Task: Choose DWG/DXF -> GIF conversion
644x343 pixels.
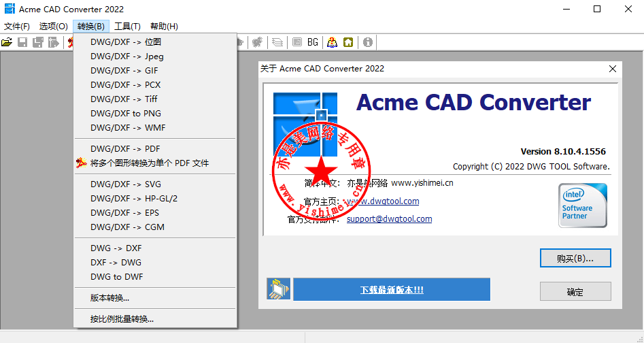Action: tap(155, 71)
